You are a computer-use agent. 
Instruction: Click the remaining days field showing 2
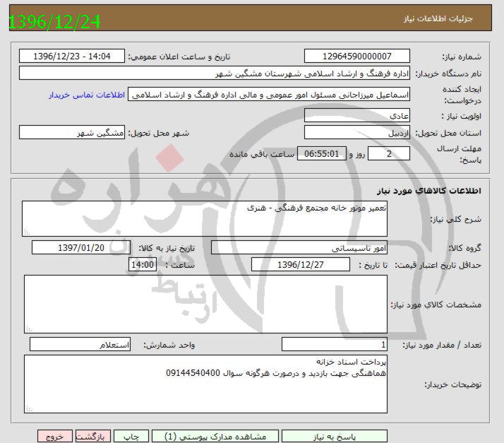pyautogui.click(x=389, y=153)
